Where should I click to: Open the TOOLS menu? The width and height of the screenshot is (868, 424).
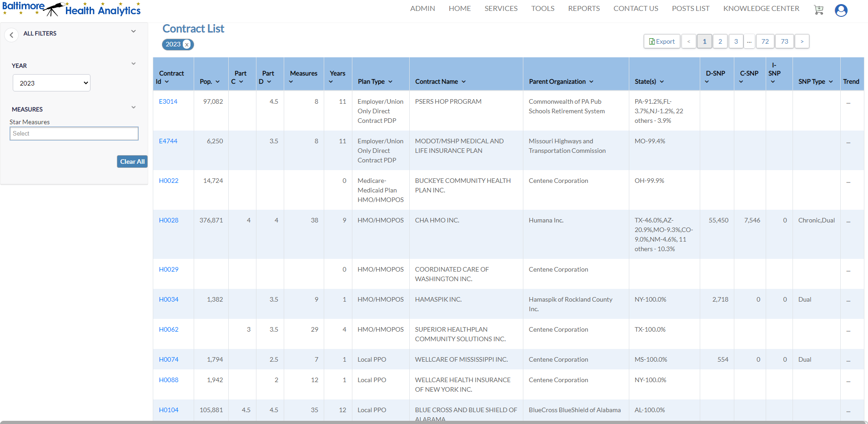point(543,9)
